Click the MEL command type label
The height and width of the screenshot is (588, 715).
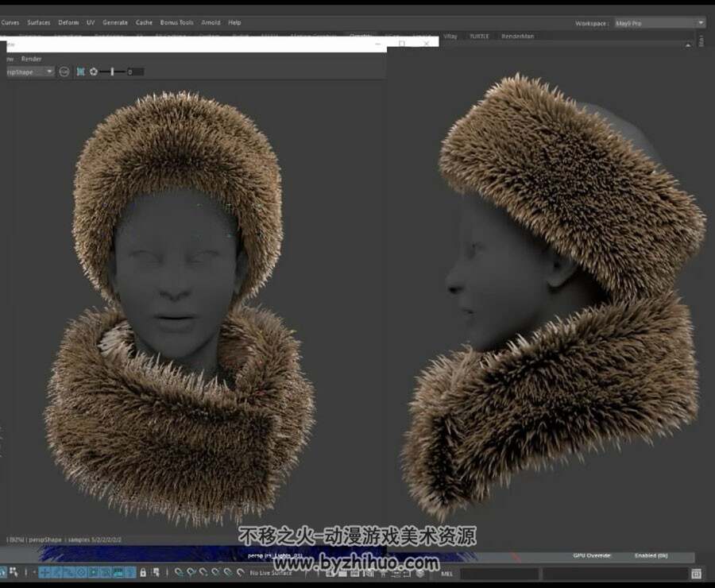click(446, 574)
